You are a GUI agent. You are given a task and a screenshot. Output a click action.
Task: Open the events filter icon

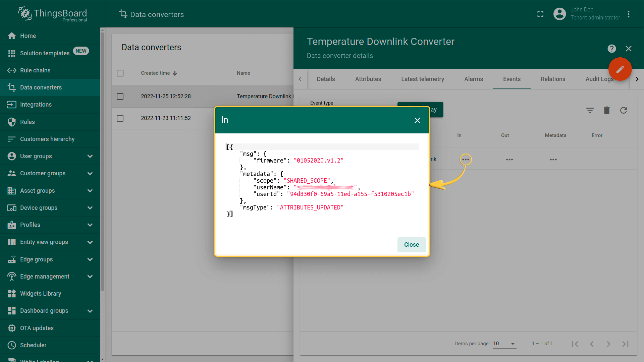(x=590, y=110)
